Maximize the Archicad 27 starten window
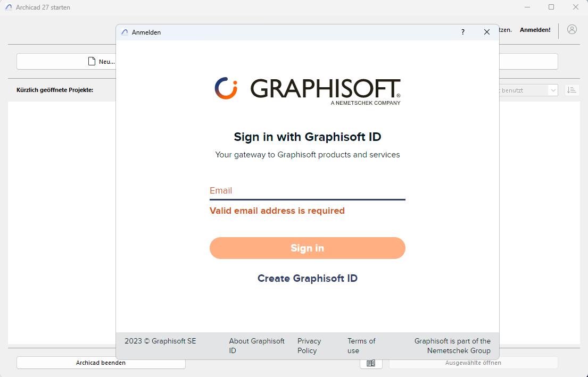The height and width of the screenshot is (377, 588). point(551,7)
